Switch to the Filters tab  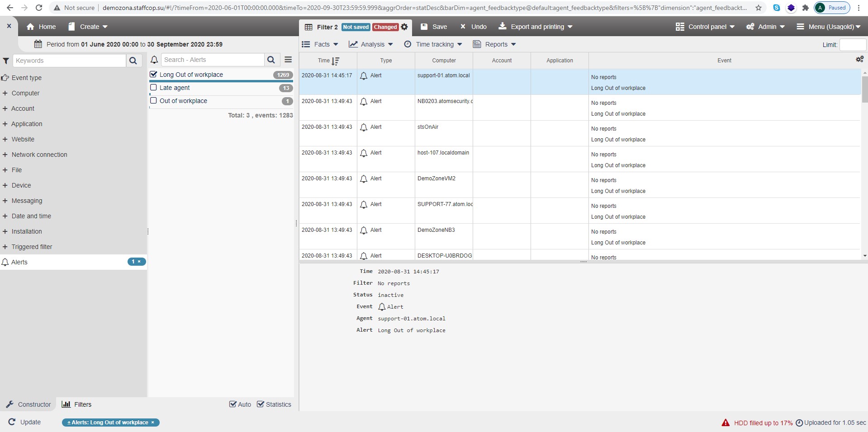coord(76,404)
